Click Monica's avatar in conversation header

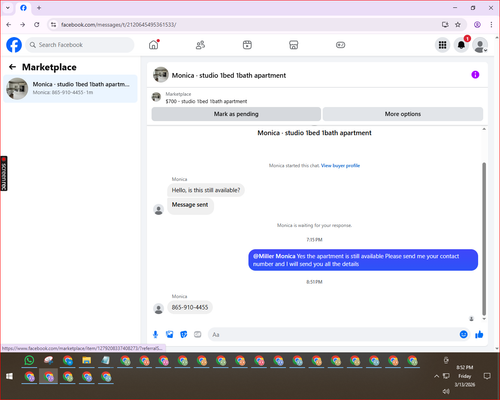pyautogui.click(x=161, y=75)
